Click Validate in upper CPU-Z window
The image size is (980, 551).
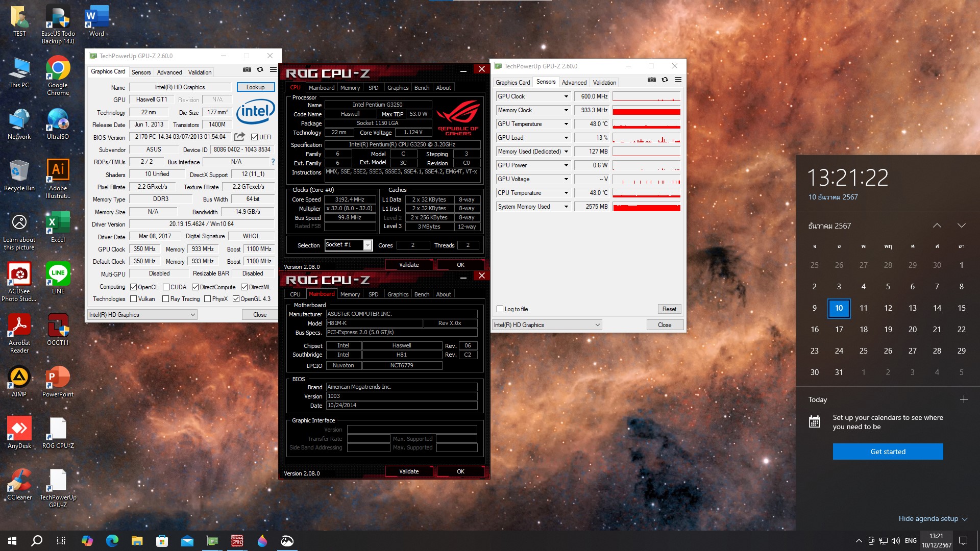(x=409, y=265)
